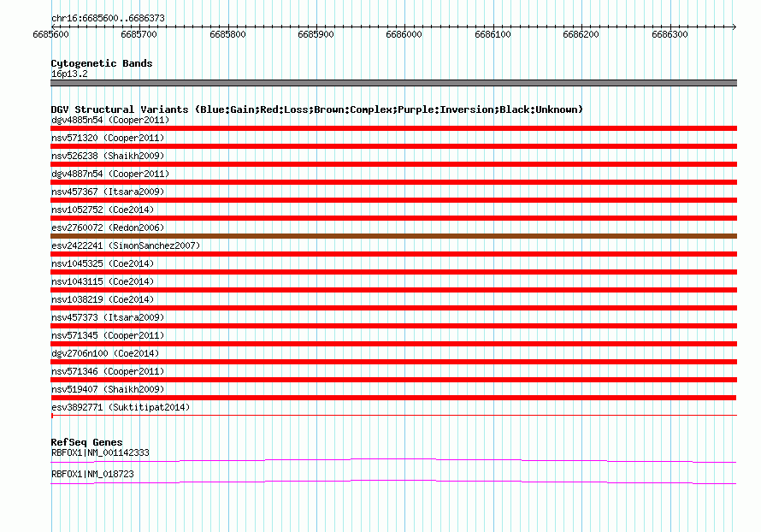Click the red loss bar of nsv526238
The image size is (761, 532).
[393, 164]
